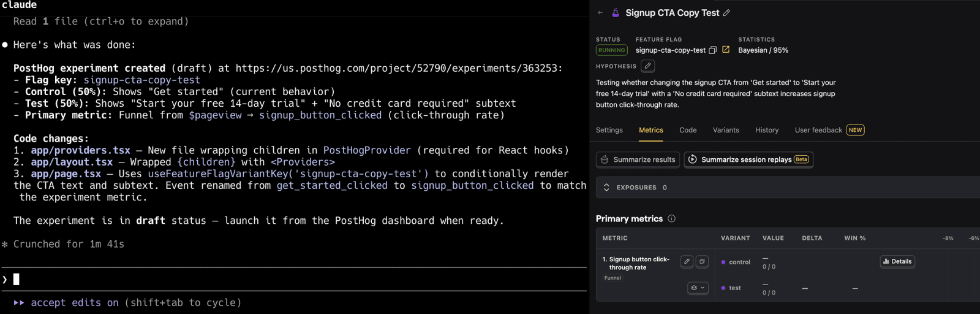Viewport: 980px width, 314px height.
Task: Click the Beta badge on session replays
Action: click(x=801, y=159)
